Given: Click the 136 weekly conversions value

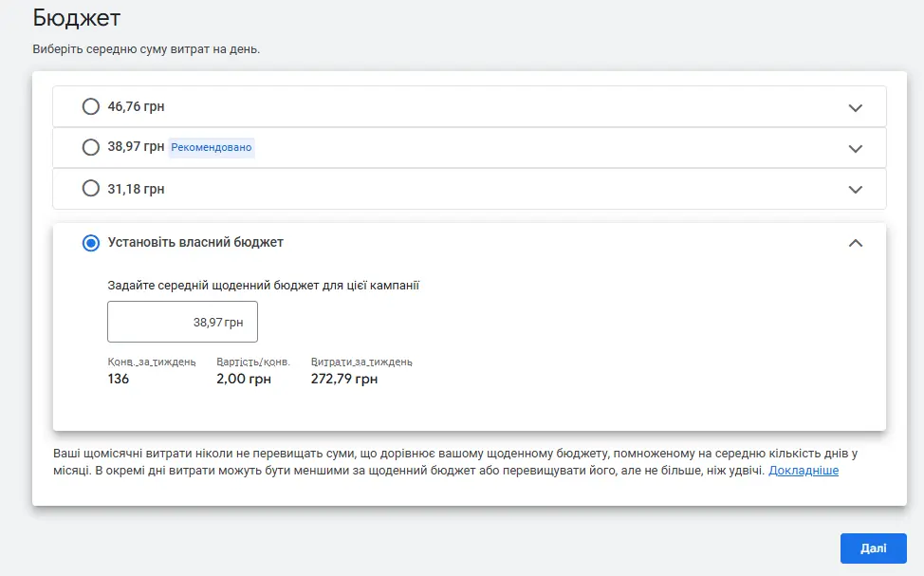Looking at the screenshot, I should [119, 379].
